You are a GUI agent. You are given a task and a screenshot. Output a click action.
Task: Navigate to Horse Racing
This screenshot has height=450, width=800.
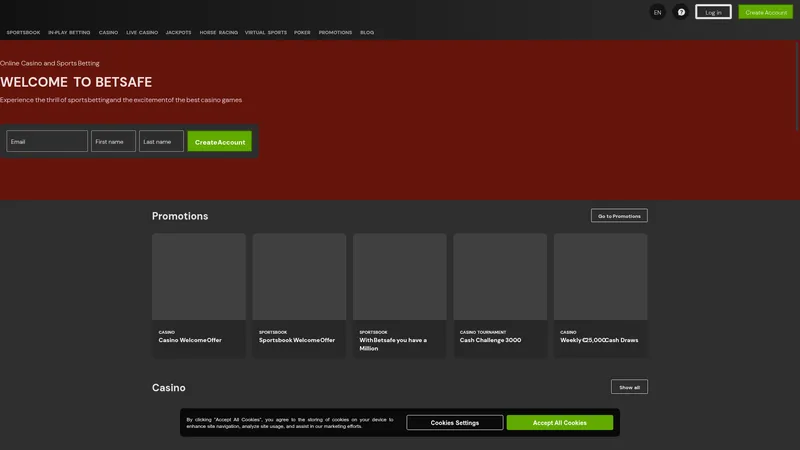pyautogui.click(x=218, y=32)
